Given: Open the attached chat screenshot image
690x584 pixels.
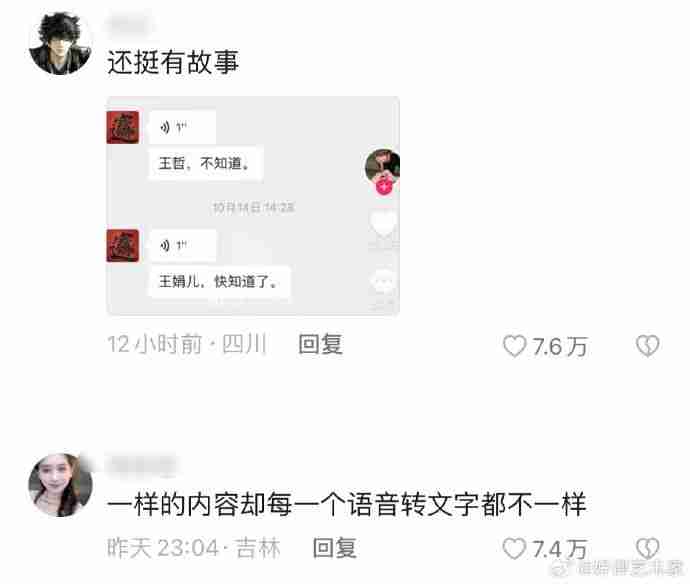Looking at the screenshot, I should click(253, 206).
